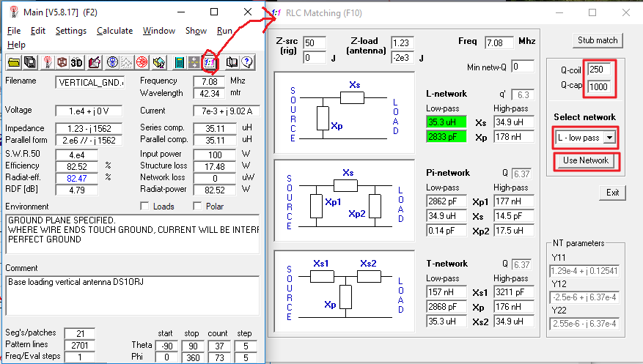The width and height of the screenshot is (643, 364).
Task: Click the Filename field VERTICAL_GND
Action: click(x=89, y=82)
